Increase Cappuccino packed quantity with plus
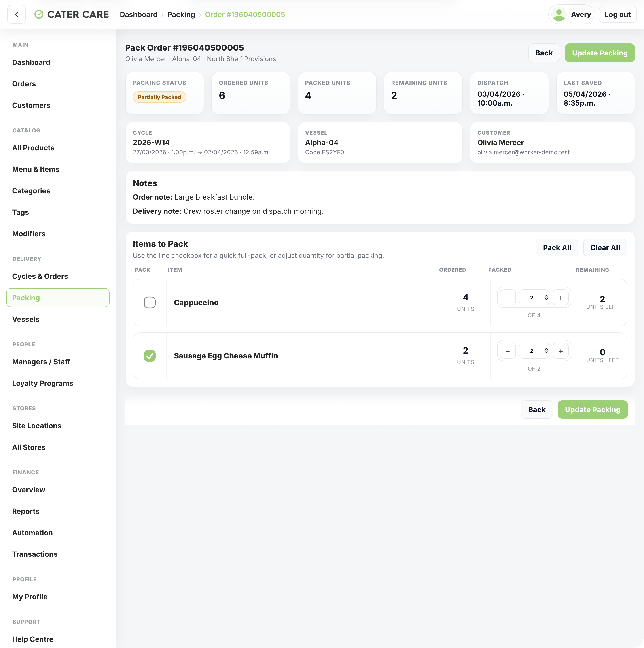This screenshot has width=644, height=648. click(561, 298)
